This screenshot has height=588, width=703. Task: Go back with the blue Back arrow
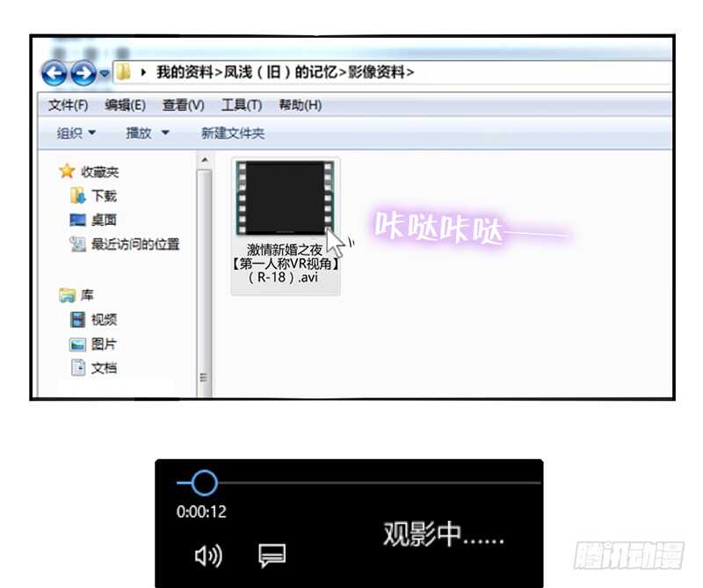coord(54,73)
